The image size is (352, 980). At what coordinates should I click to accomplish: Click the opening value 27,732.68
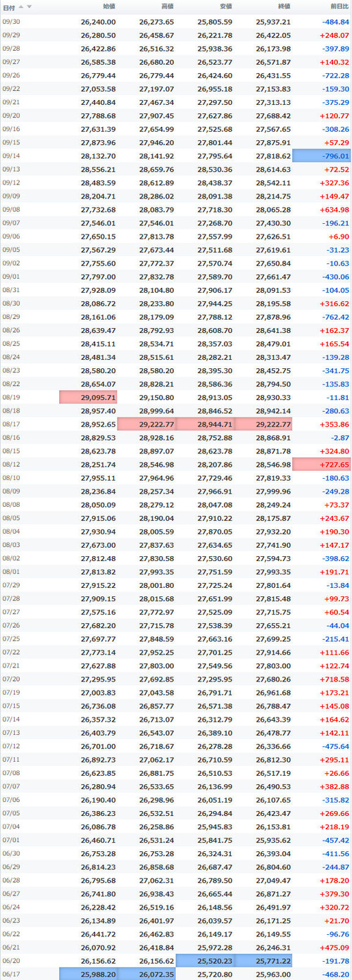coord(98,209)
